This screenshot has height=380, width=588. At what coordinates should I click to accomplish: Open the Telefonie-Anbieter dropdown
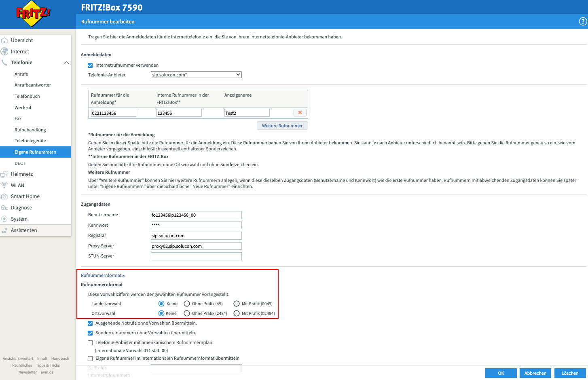point(196,75)
